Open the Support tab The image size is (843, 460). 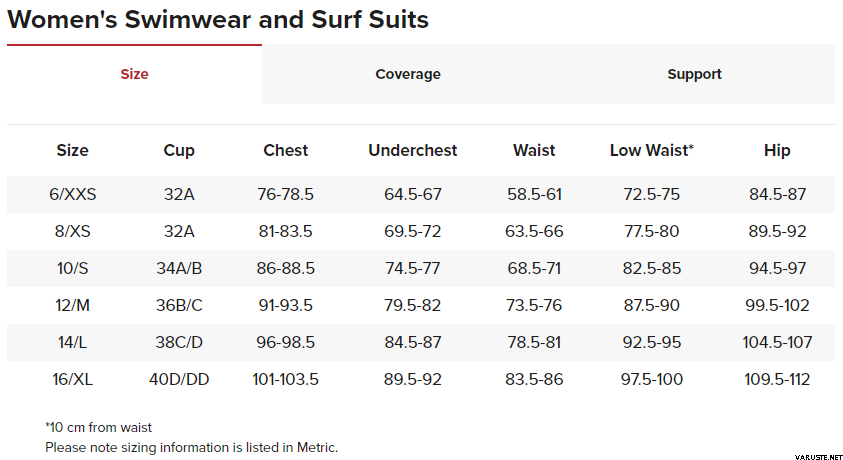(694, 74)
